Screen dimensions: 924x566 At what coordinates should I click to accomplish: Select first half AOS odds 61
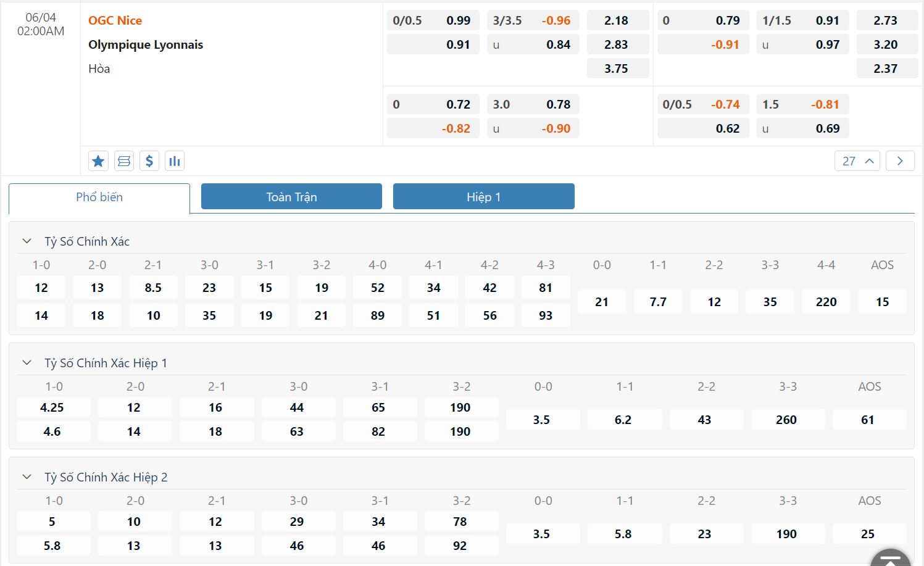click(869, 420)
